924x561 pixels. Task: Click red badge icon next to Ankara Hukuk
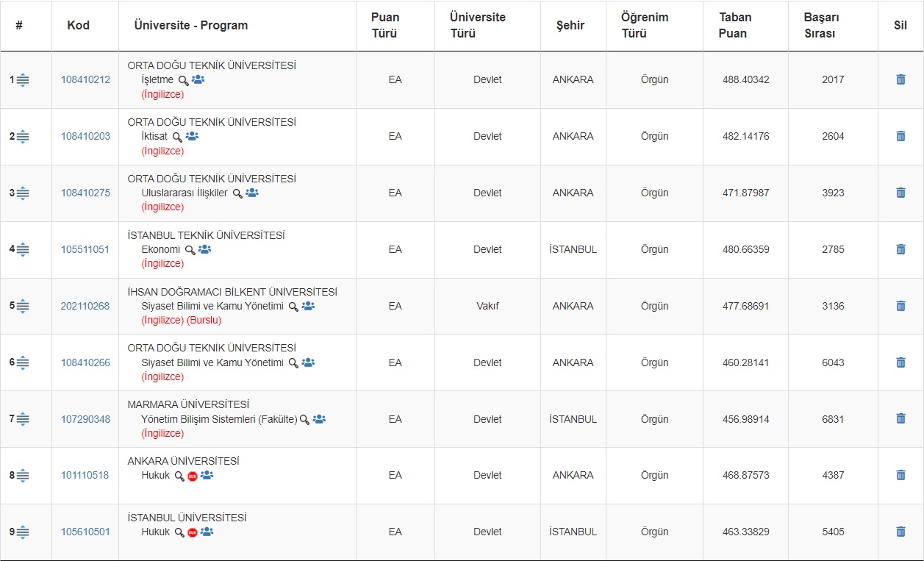(x=193, y=476)
